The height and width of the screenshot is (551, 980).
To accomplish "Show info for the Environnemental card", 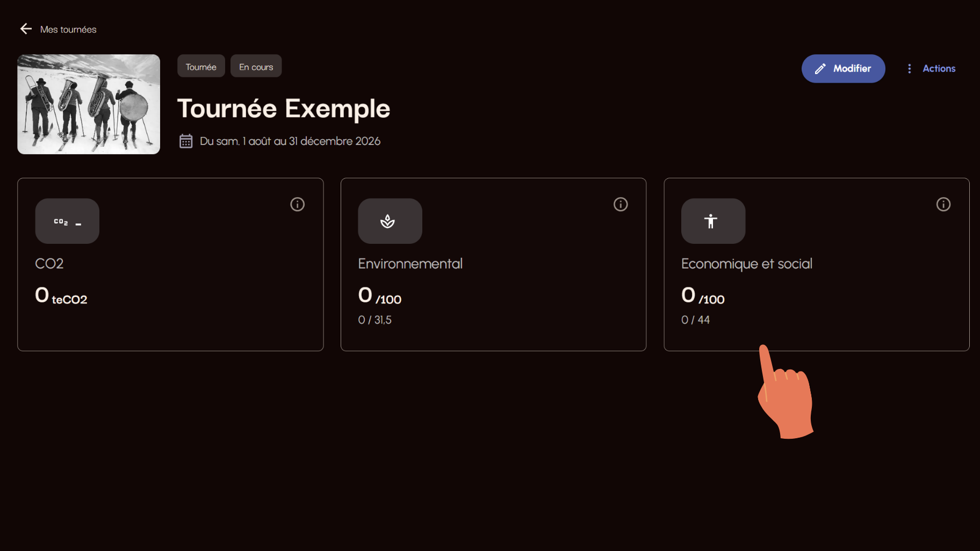I will coord(621,204).
